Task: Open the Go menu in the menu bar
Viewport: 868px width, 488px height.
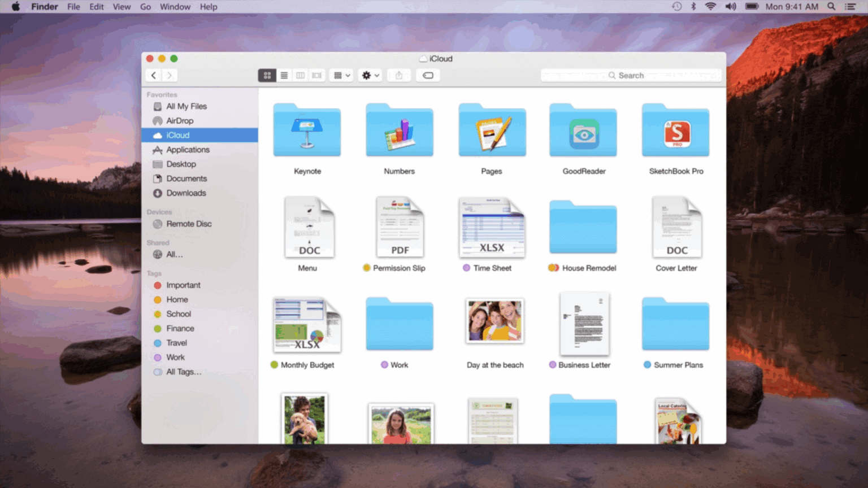Action: pos(145,6)
